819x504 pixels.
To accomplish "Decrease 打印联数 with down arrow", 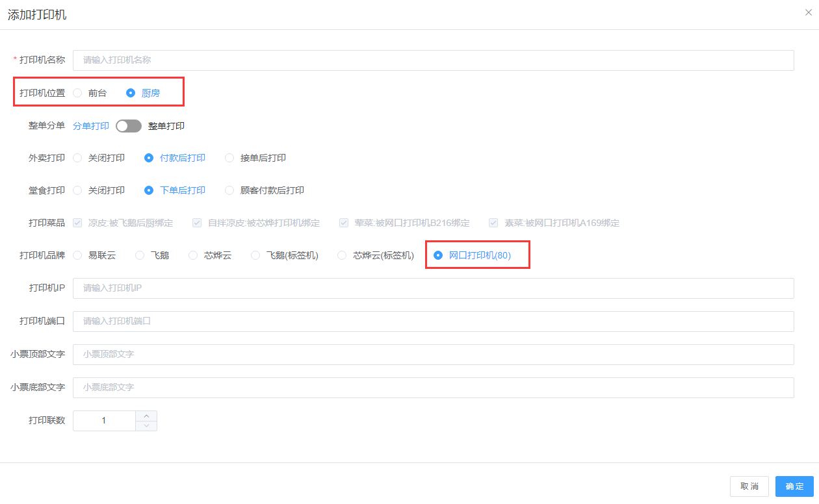I will click(146, 426).
